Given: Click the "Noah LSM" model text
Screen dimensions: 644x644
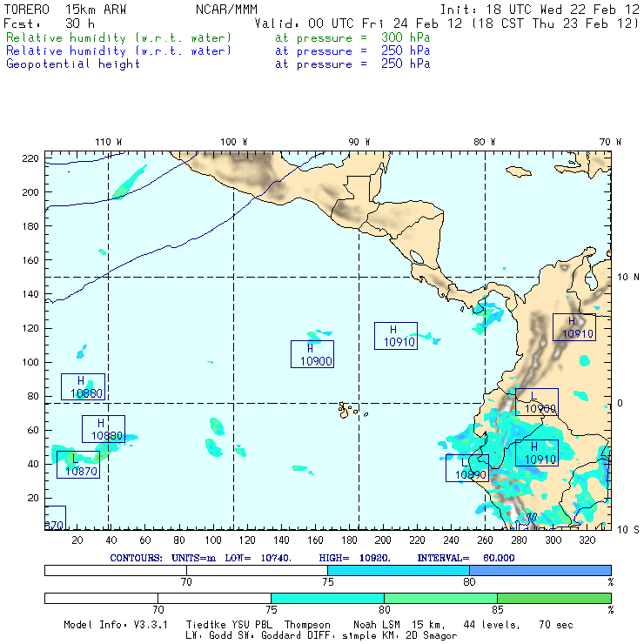Looking at the screenshot, I should 376,625.
